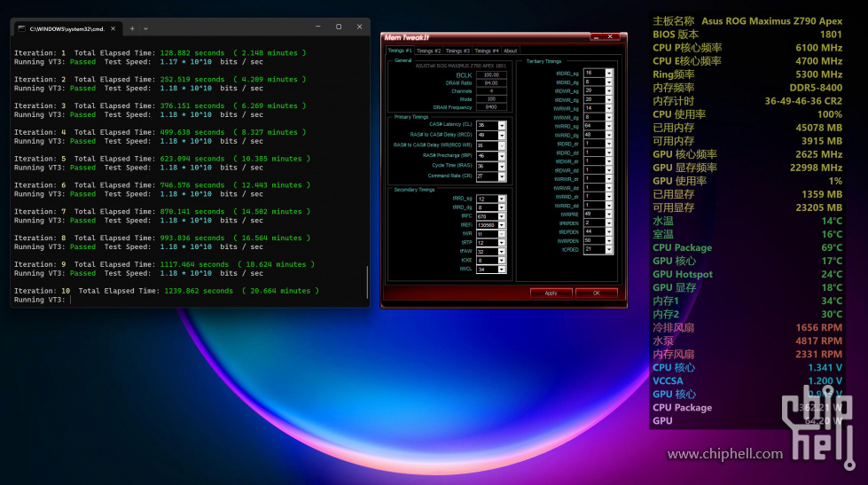Open the Timings #4 tab
Viewport: 868px width, 485px height.
486,51
